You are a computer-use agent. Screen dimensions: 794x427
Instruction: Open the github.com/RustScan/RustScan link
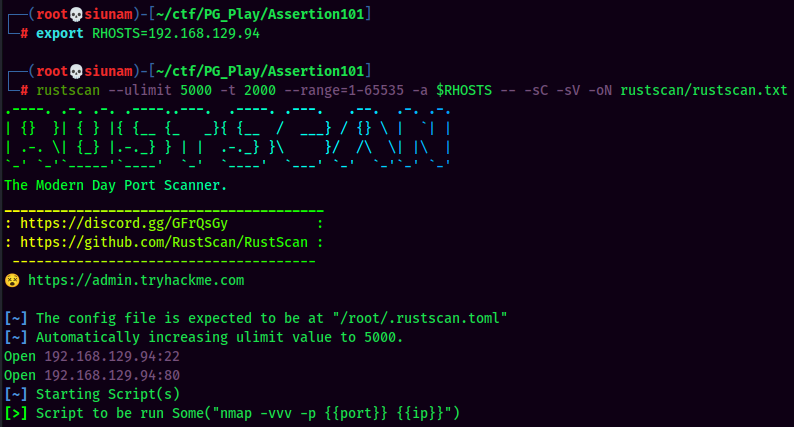[x=164, y=242]
